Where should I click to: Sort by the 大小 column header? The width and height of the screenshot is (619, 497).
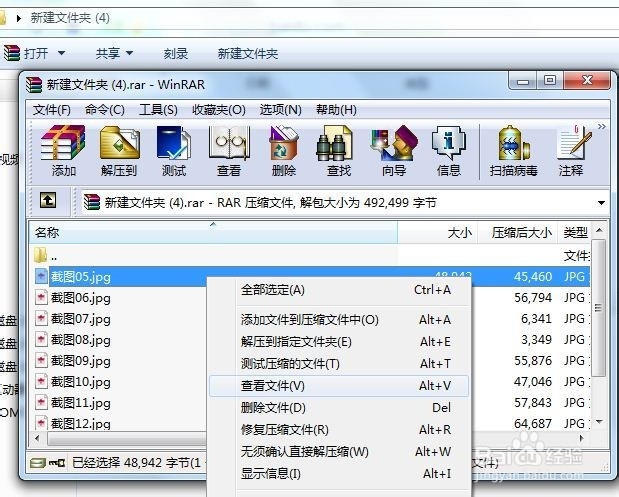pos(437,233)
